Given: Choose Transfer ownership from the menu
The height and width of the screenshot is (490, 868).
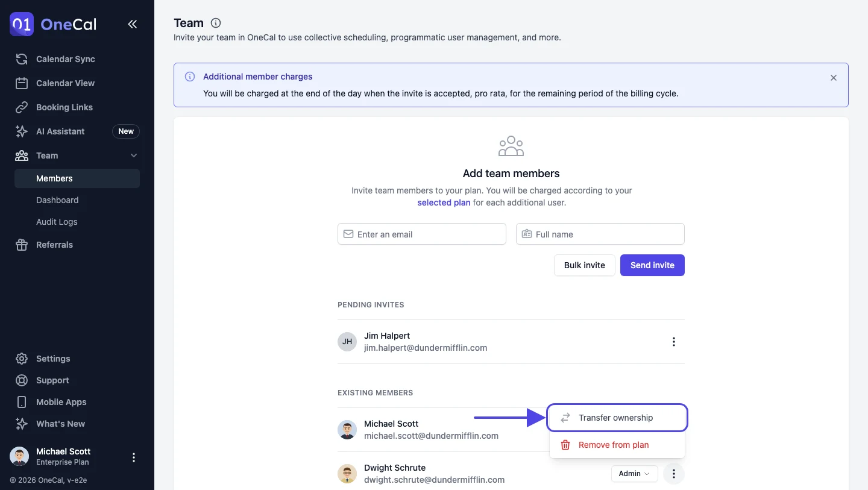Looking at the screenshot, I should pos(617,418).
